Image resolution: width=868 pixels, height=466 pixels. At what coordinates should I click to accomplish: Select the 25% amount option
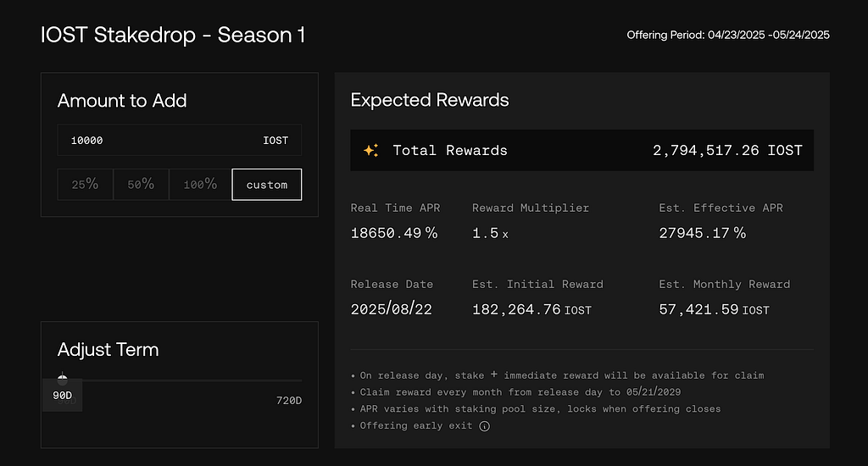[86, 185]
